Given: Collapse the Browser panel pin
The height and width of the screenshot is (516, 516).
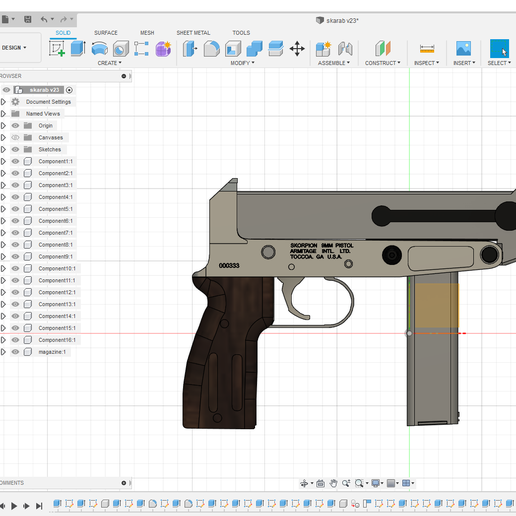Looking at the screenshot, I should click(x=124, y=76).
